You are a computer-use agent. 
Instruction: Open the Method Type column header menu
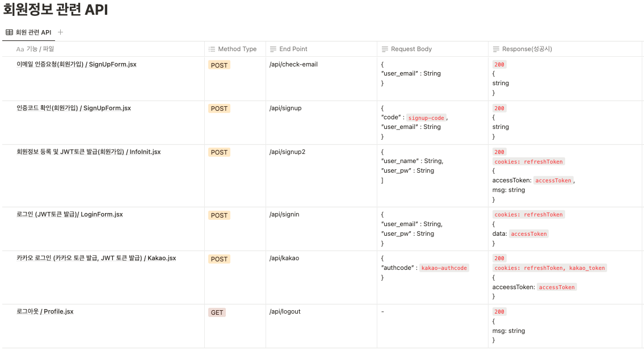234,49
